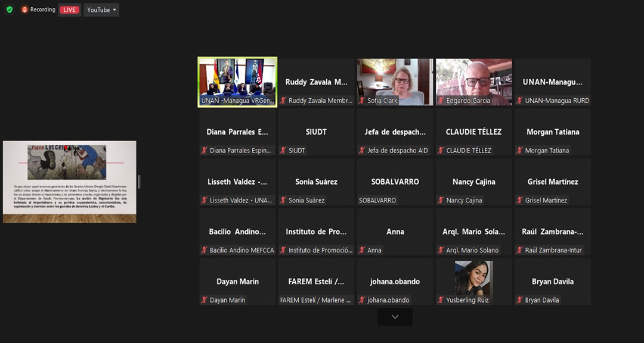Click muted mic icon for Bryan Davila

[x=519, y=300]
